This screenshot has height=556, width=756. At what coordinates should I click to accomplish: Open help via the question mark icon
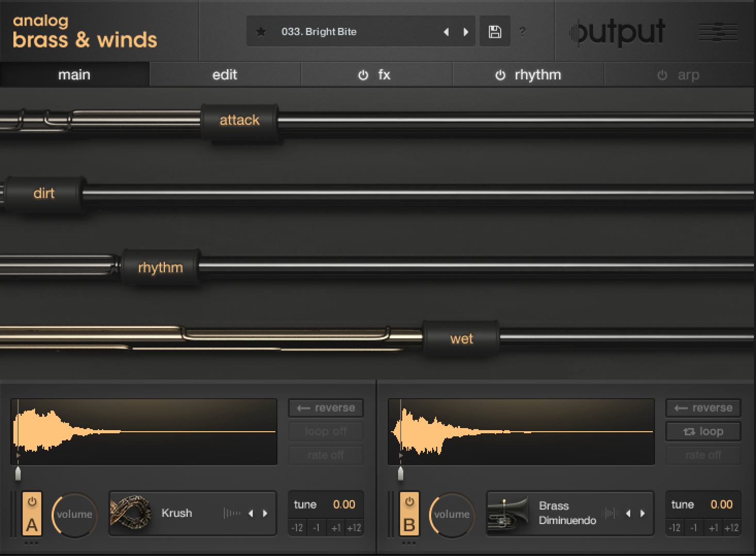tap(522, 32)
